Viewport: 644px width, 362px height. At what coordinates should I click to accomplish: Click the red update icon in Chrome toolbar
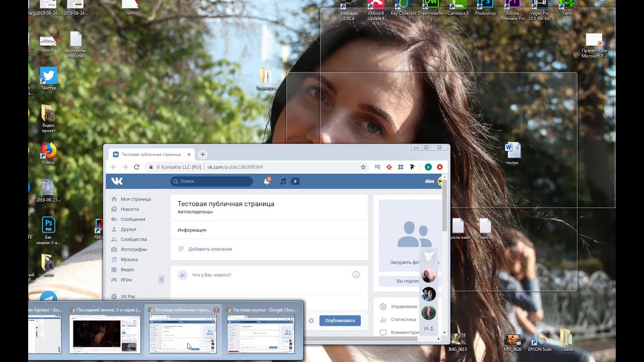tap(440, 167)
